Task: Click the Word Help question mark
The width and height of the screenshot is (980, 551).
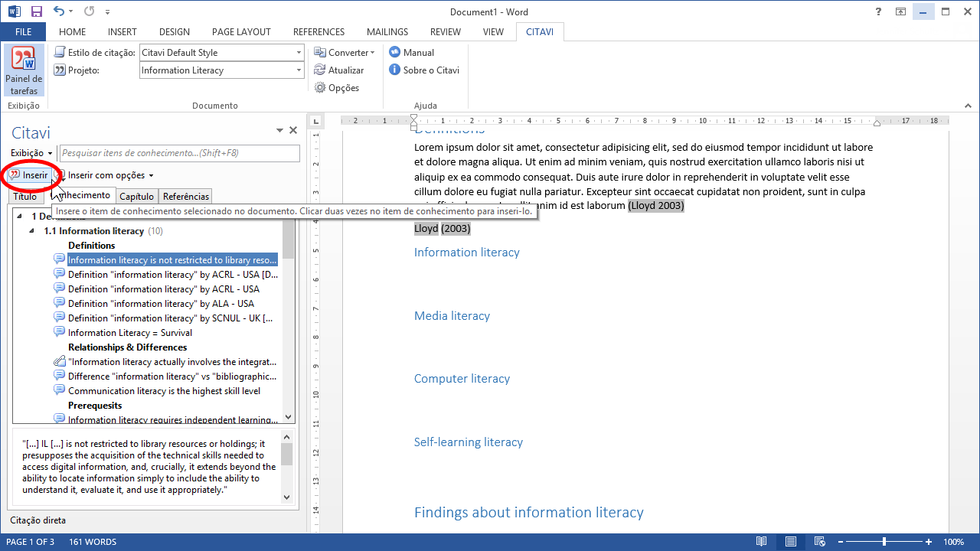Action: click(878, 11)
